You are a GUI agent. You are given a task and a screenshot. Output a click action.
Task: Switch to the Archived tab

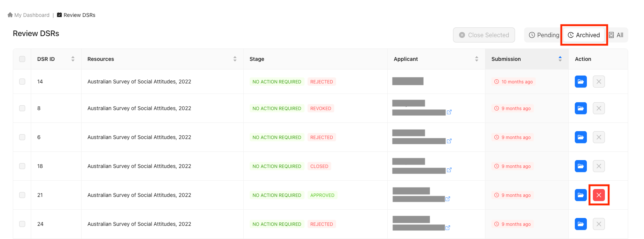[584, 35]
